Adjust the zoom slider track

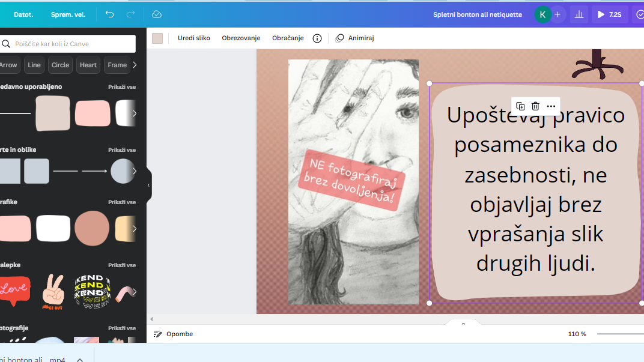coord(620,334)
